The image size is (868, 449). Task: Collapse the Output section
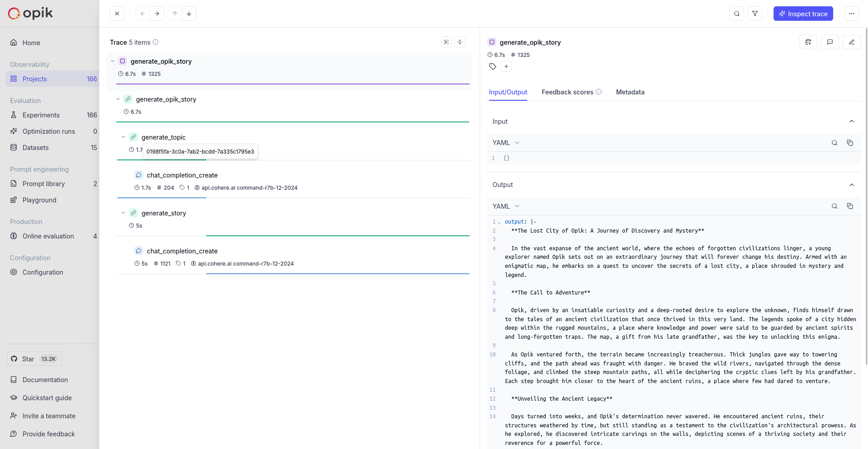coord(851,185)
